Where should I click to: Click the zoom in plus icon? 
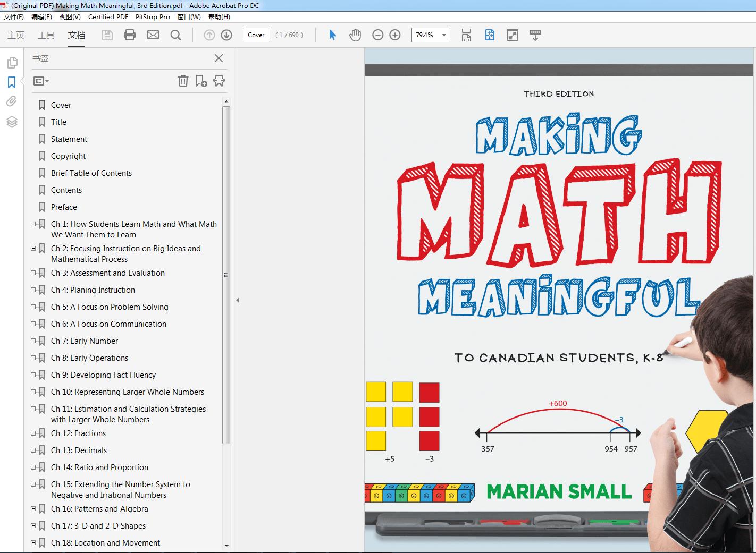[x=395, y=35]
